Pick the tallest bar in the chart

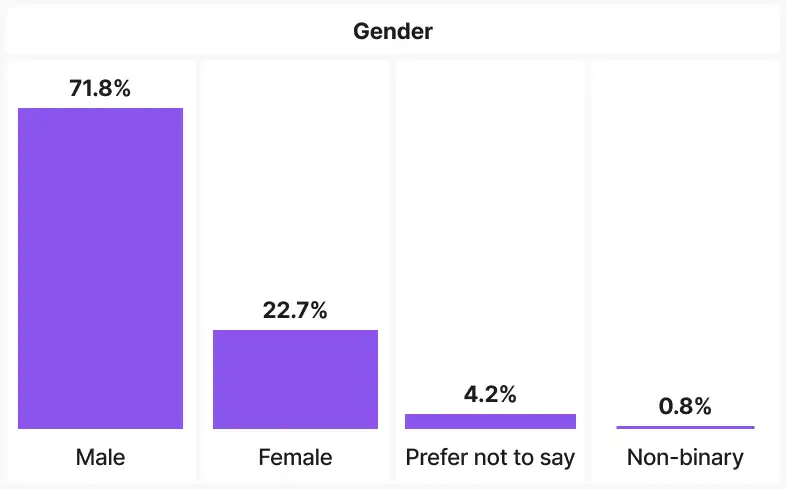pos(100,268)
